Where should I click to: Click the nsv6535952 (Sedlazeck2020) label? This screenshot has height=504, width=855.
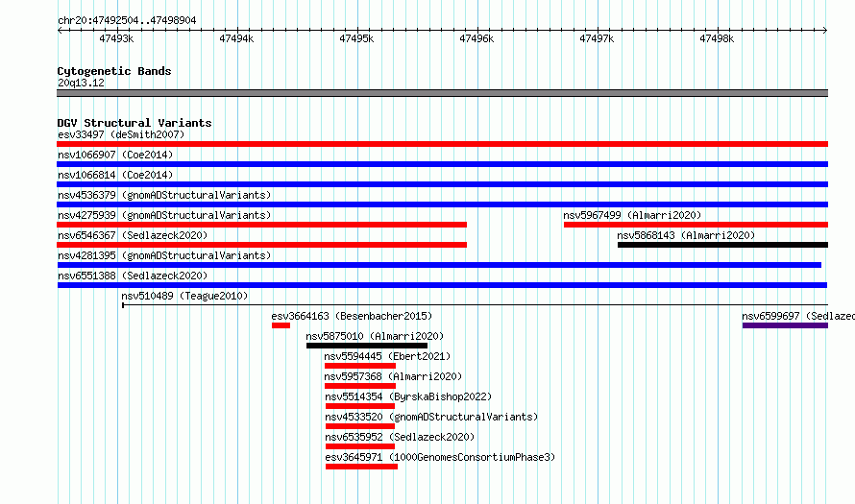[400, 437]
